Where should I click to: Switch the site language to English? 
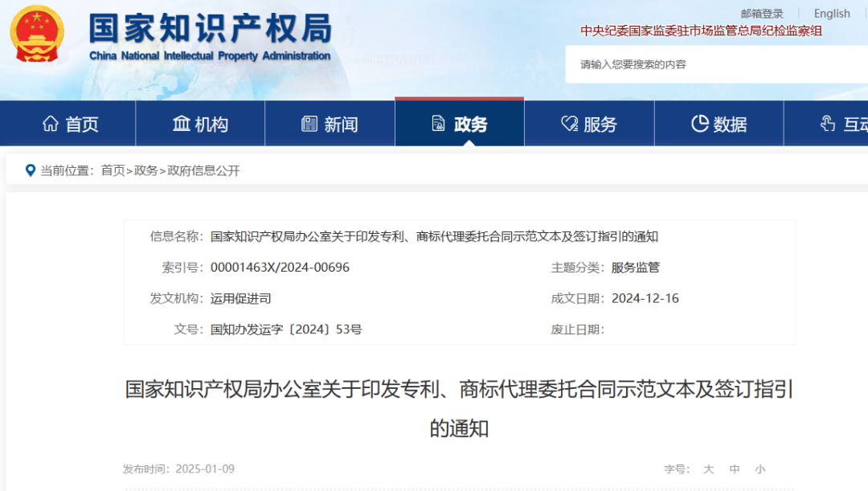[x=832, y=13]
